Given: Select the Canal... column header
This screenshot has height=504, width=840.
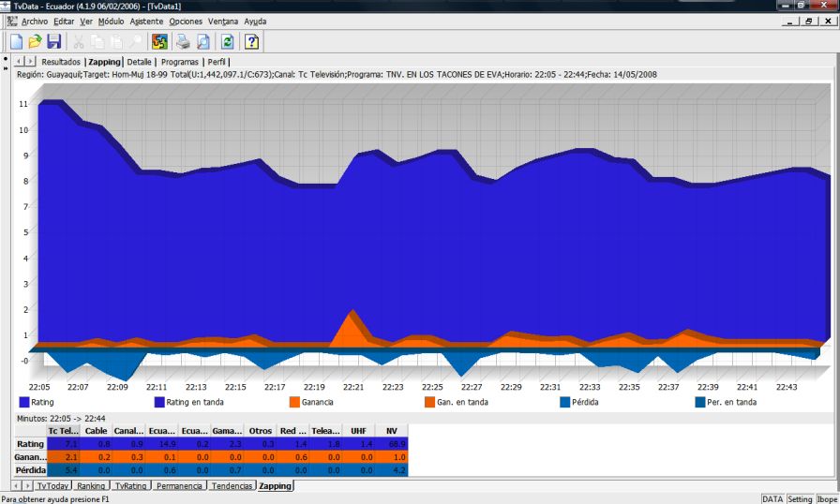Looking at the screenshot, I should point(128,431).
